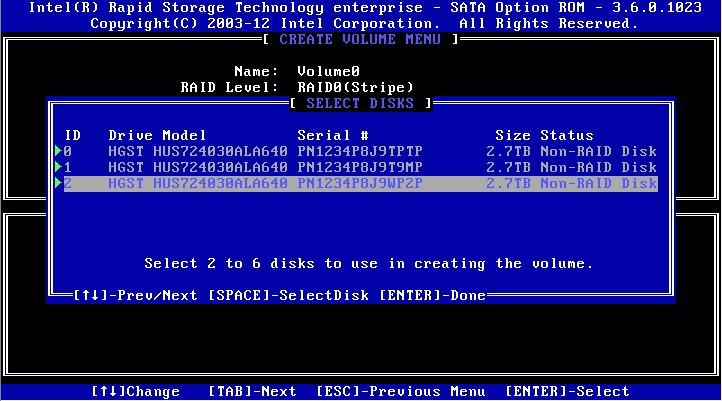
Task: Click the green arrow marker beside disk 1
Action: (58, 167)
